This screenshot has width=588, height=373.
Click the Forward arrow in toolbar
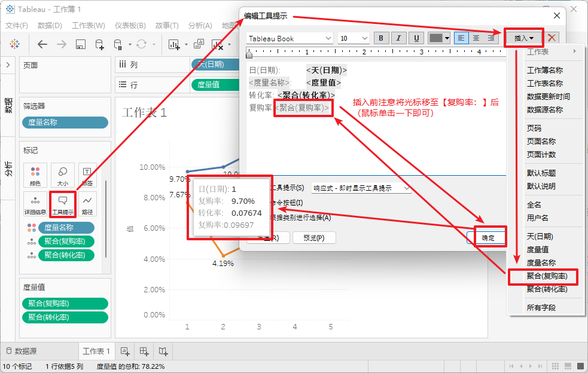click(x=62, y=44)
